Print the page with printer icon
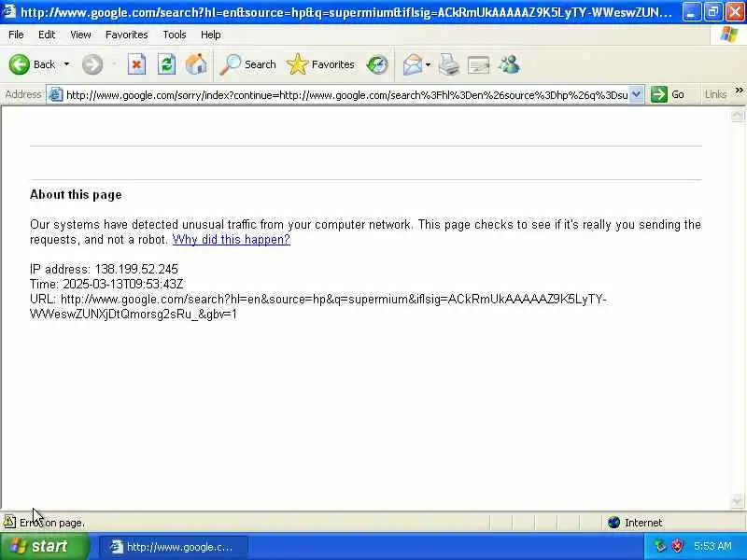Screen dimensions: 747x560 (449, 64)
